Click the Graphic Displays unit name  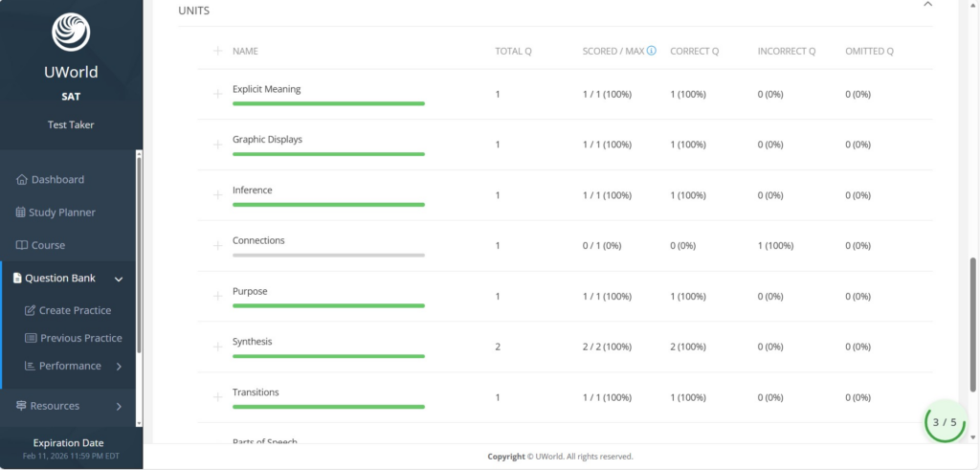[267, 140]
